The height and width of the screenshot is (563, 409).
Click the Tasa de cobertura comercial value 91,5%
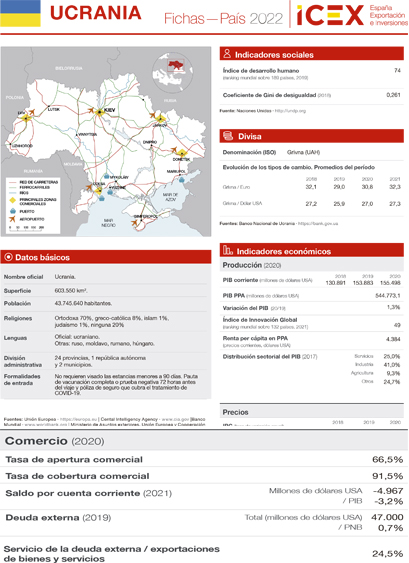coord(387,476)
